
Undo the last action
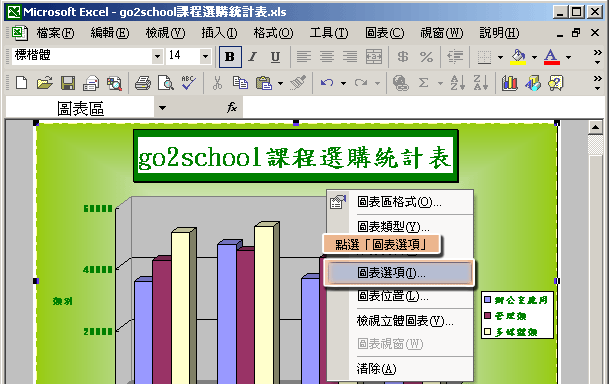click(327, 83)
